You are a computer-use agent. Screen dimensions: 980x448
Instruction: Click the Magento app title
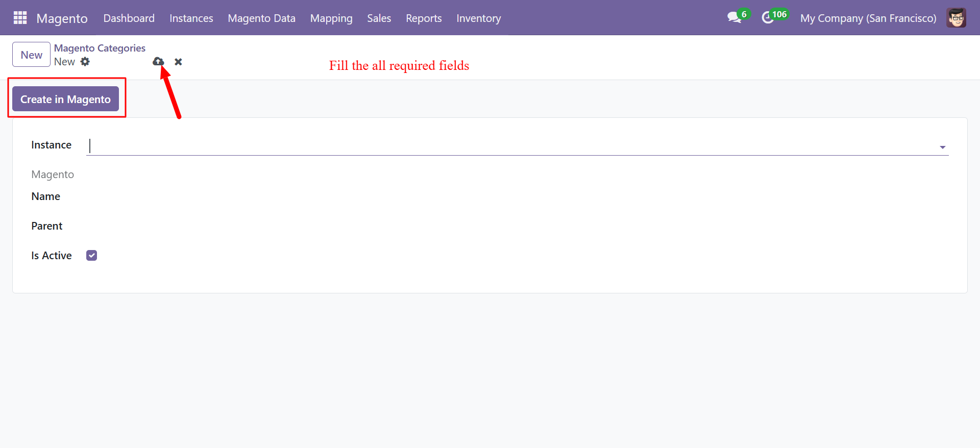pos(62,18)
